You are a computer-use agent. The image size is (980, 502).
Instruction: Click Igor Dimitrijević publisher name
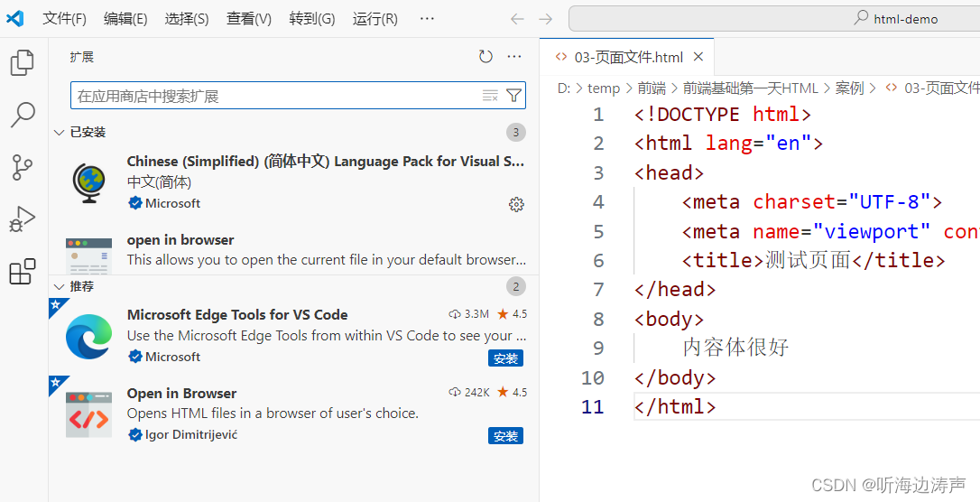click(191, 434)
